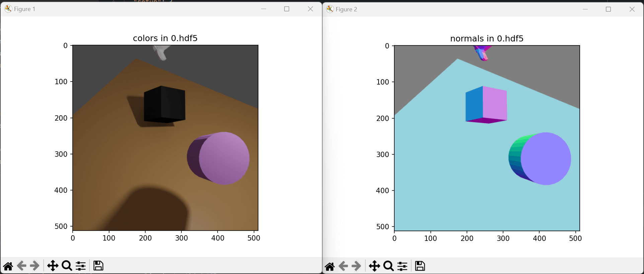Save Figure 2 with the save icon
The image size is (644, 274).
(420, 266)
